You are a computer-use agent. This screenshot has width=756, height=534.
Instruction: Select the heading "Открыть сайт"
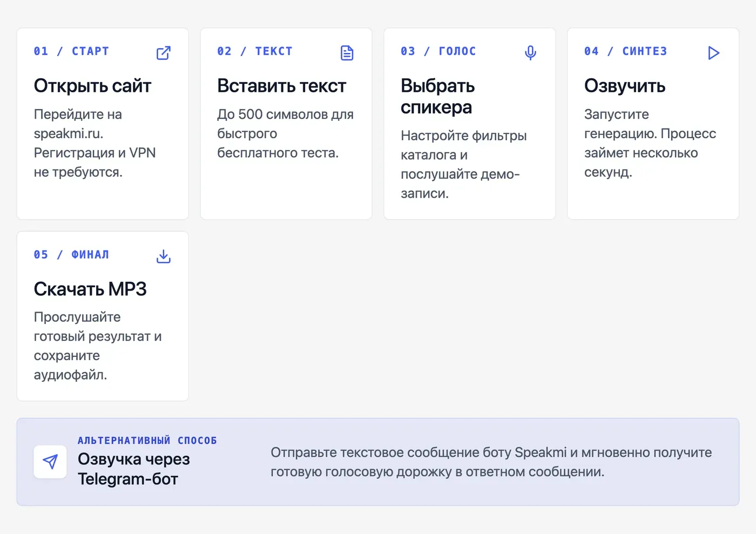[x=92, y=86]
